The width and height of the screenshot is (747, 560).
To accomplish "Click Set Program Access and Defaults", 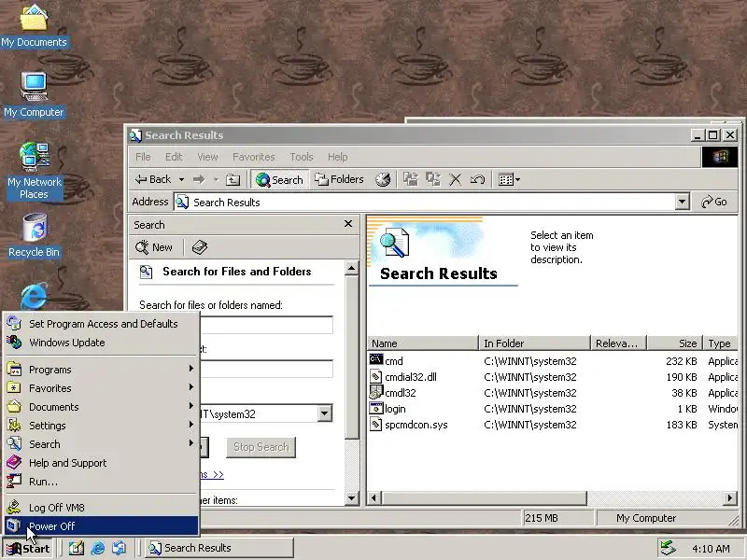I will [102, 324].
